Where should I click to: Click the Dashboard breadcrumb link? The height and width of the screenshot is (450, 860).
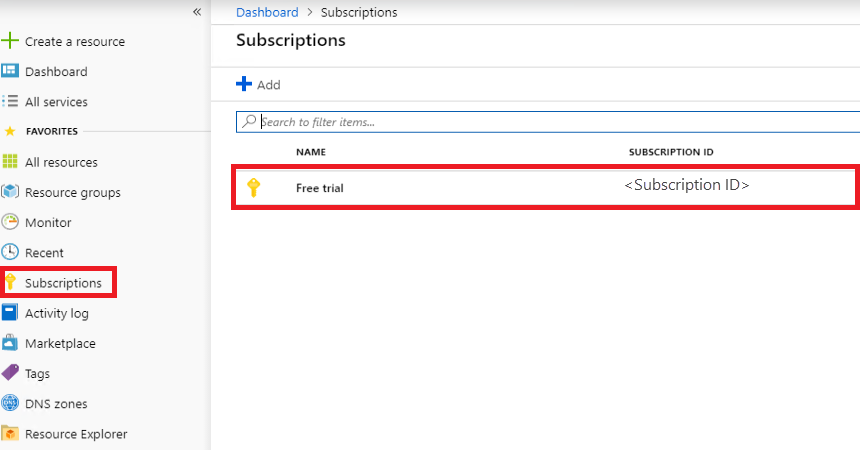click(267, 13)
